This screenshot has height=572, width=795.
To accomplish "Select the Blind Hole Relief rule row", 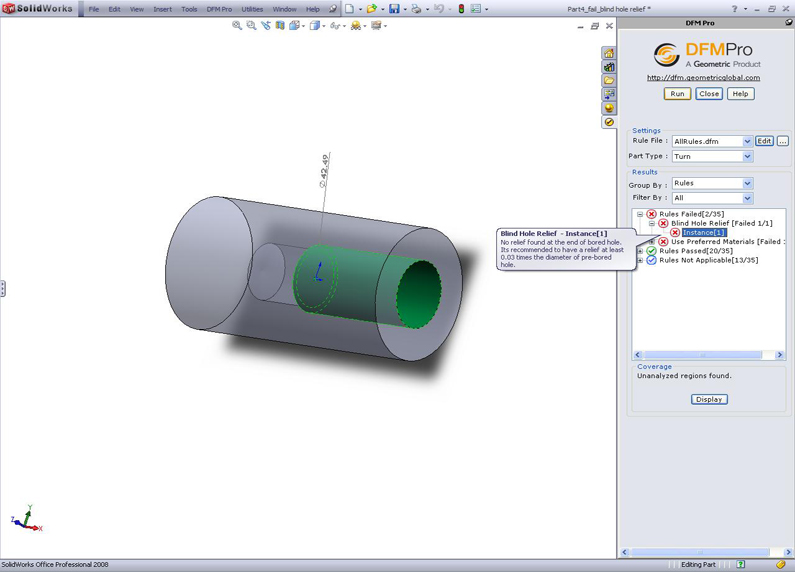I will point(721,223).
